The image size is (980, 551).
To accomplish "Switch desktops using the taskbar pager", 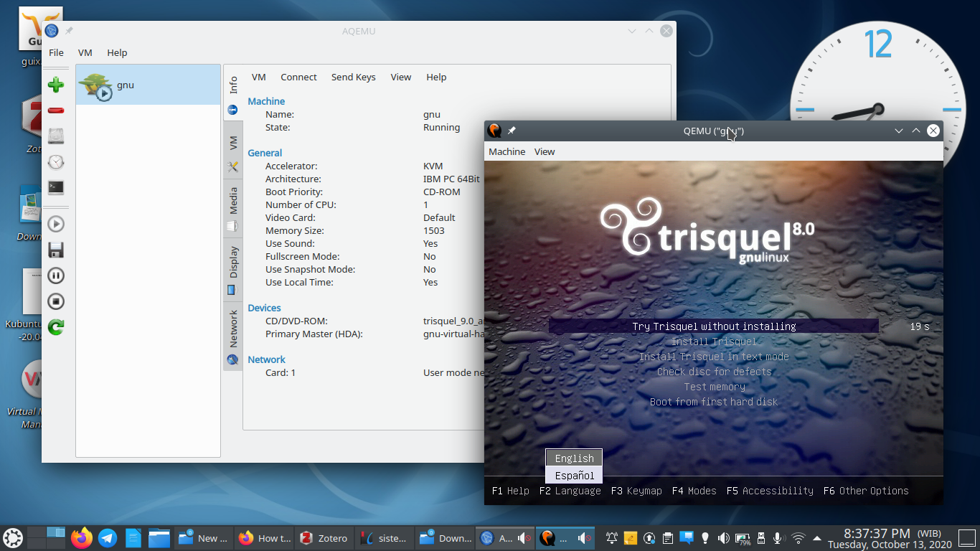I will pyautogui.click(x=46, y=537).
